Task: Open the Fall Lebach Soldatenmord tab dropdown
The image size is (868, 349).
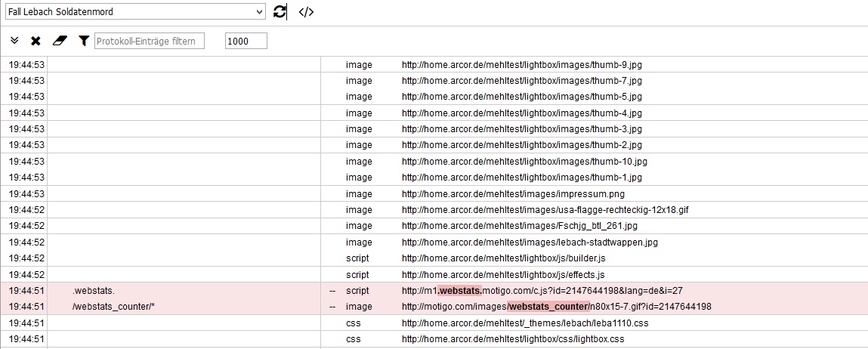Action: pos(135,11)
